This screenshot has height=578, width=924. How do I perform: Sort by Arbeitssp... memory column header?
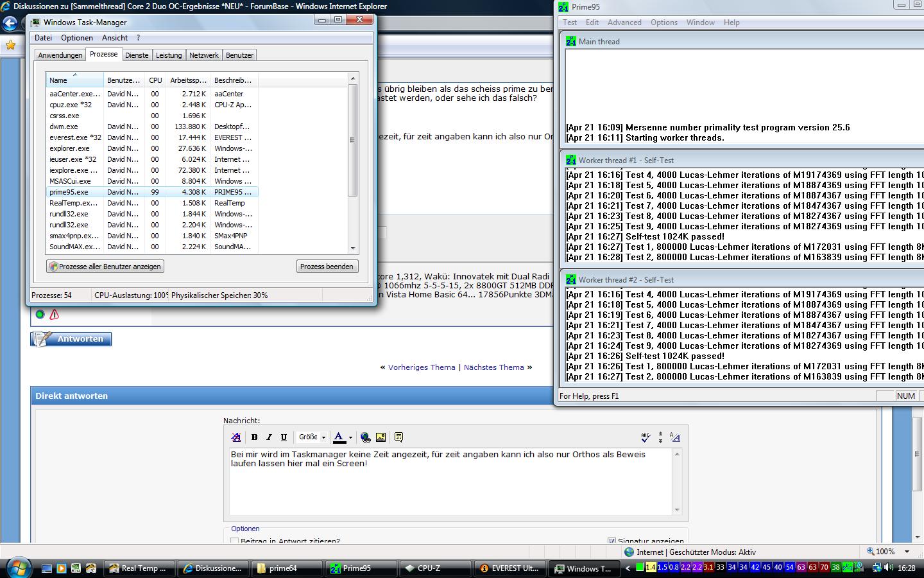point(188,80)
